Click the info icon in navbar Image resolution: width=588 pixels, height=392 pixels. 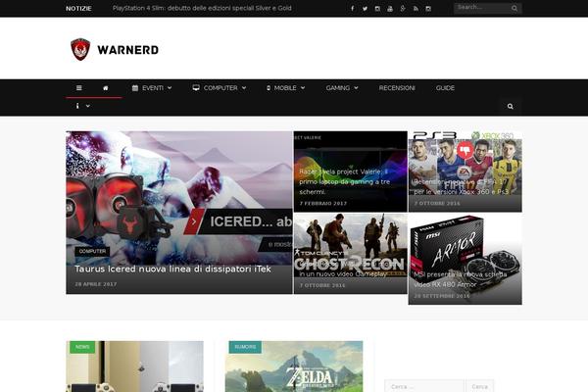coord(77,106)
